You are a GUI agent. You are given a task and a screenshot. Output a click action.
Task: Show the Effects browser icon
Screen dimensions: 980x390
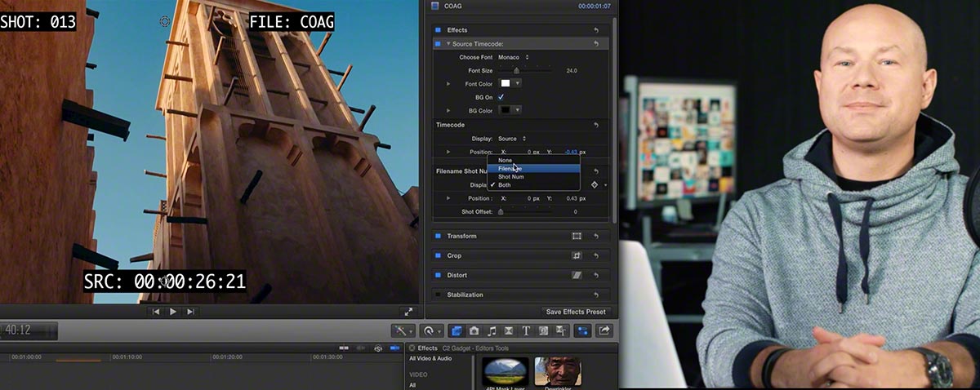click(457, 330)
